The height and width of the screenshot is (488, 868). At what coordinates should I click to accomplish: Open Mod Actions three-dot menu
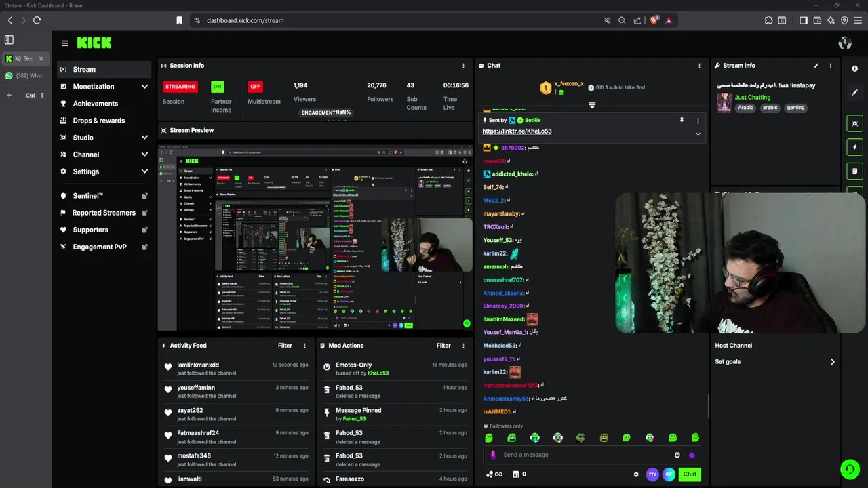click(463, 346)
